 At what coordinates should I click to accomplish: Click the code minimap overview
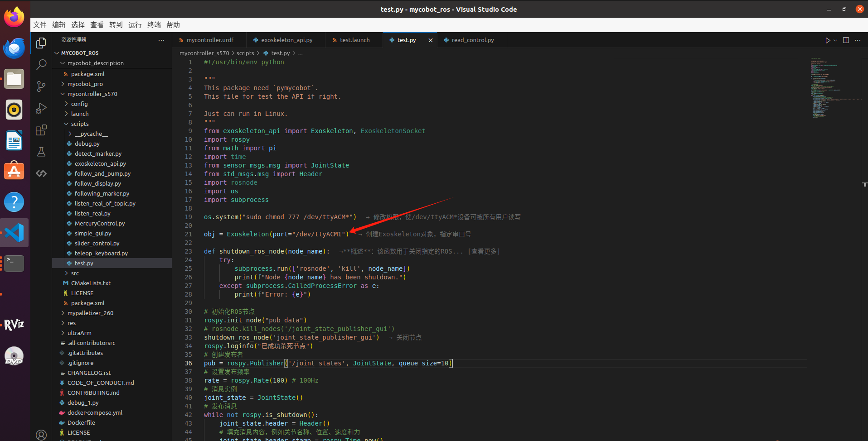pos(835,88)
